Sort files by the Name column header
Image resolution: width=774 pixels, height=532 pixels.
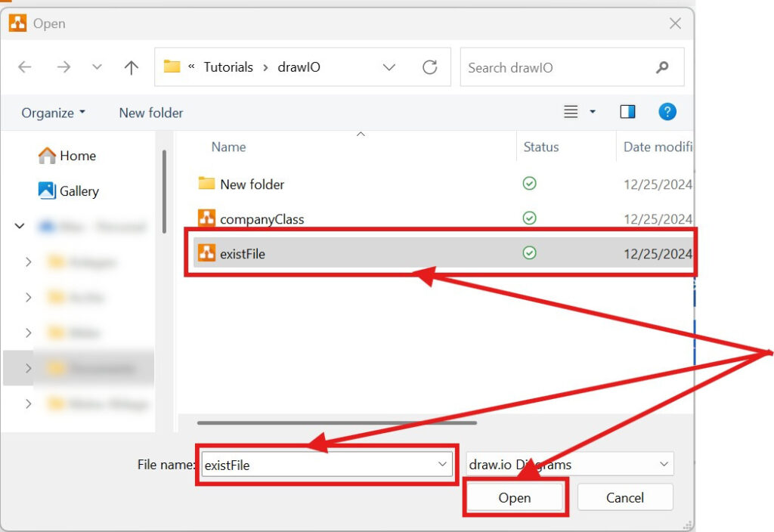point(228,147)
